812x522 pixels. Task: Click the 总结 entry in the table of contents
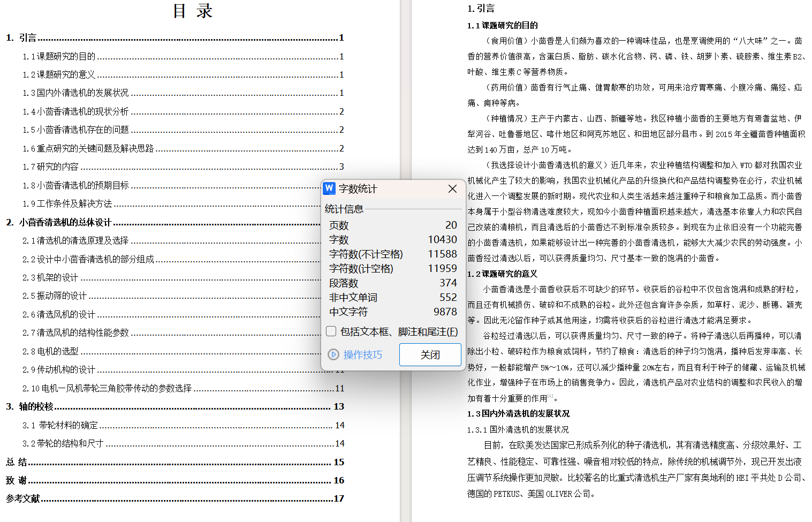[17, 462]
